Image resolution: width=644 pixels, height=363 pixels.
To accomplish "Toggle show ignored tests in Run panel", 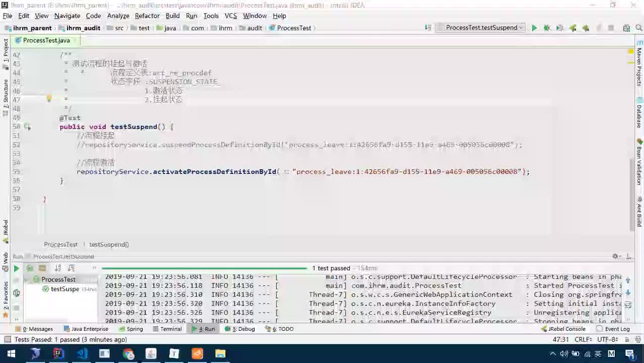I will tap(42, 268).
